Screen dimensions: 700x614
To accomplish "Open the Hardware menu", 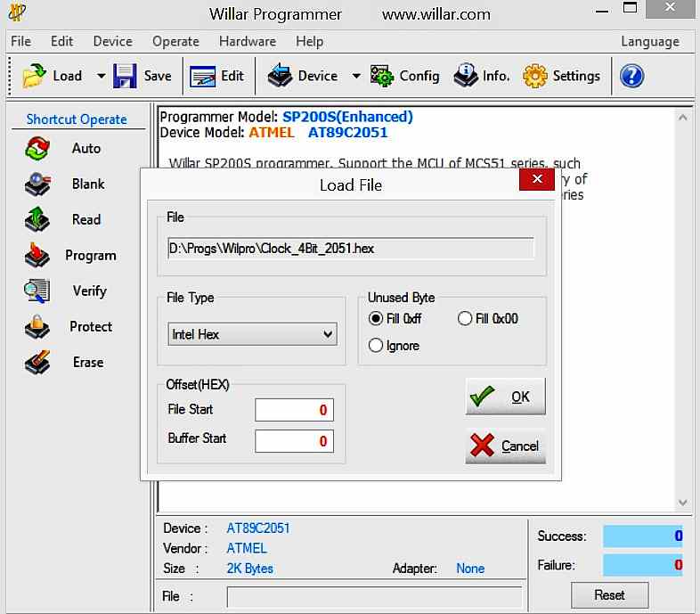I will tap(248, 42).
